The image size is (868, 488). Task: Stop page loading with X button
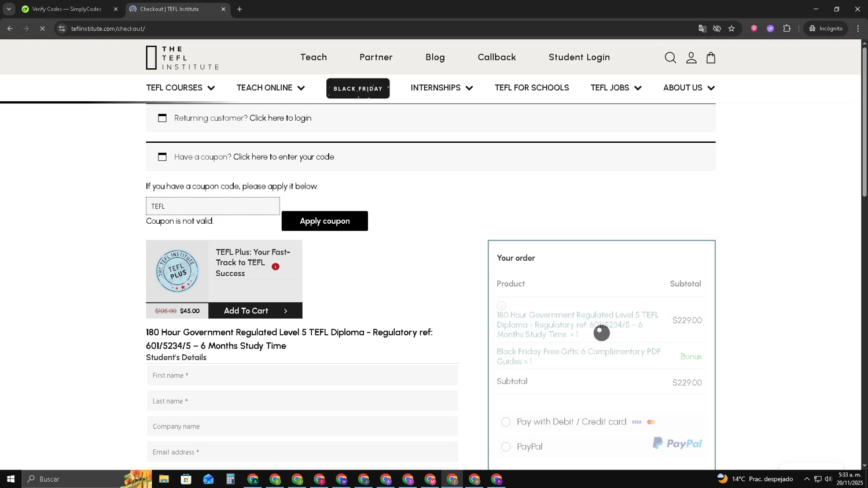[42, 28]
